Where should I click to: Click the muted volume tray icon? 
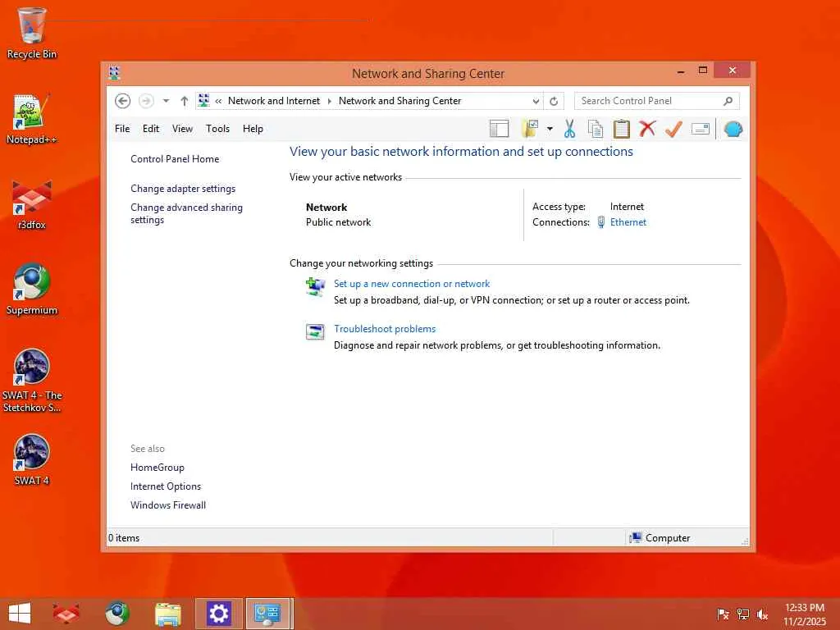click(762, 614)
